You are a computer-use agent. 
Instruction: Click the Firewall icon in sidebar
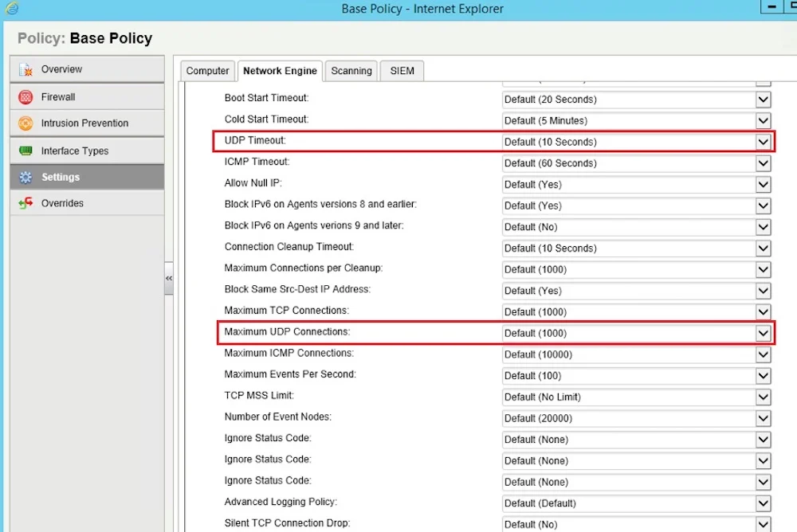[x=26, y=96]
